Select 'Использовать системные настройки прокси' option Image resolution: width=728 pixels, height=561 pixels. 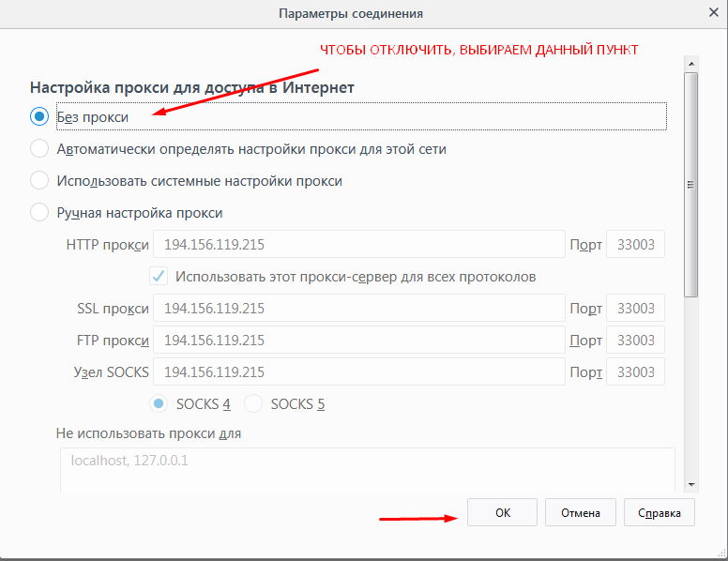pos(39,181)
